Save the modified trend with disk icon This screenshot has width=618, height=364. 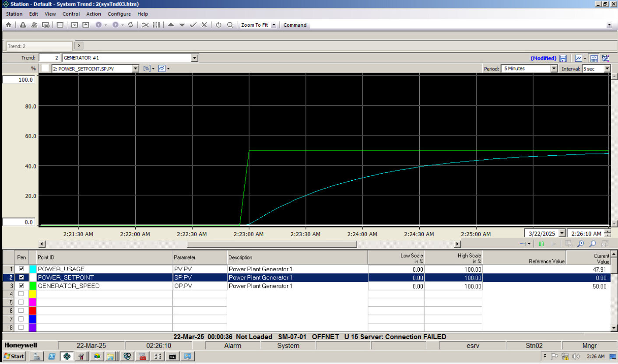(x=563, y=58)
